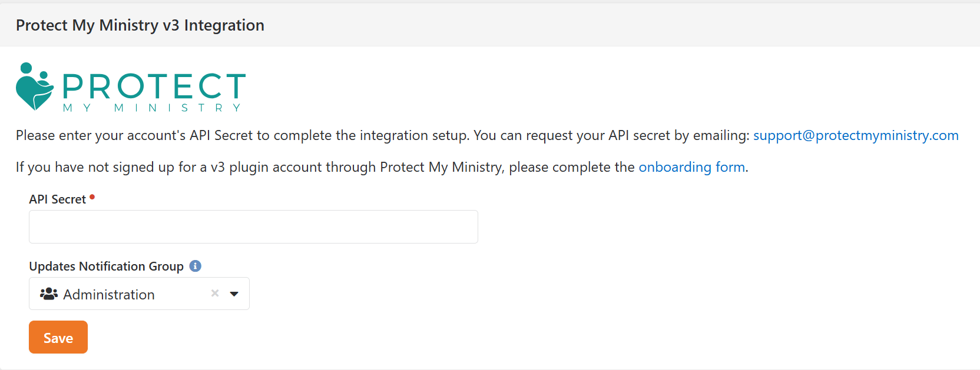The height and width of the screenshot is (370, 980).
Task: Open the onboarding form link
Action: click(x=691, y=167)
